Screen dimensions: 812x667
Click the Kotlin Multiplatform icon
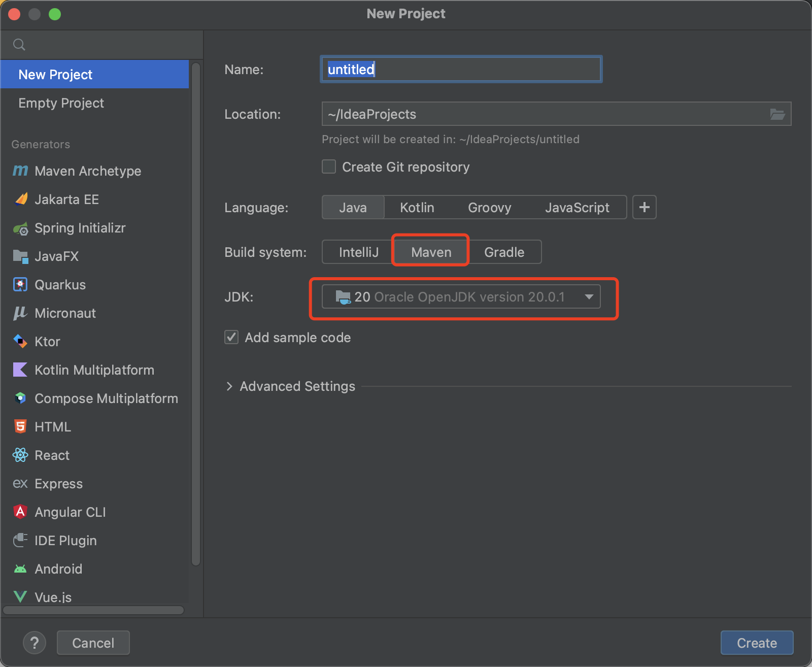click(x=20, y=370)
